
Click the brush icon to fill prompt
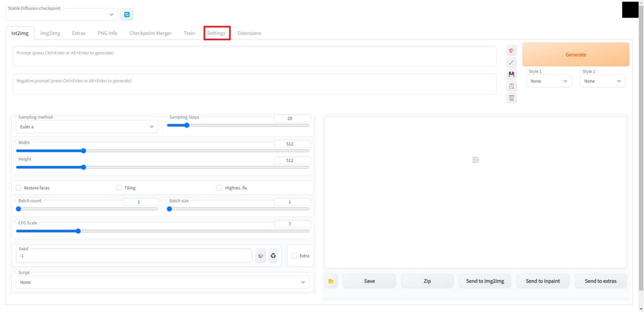[512, 62]
